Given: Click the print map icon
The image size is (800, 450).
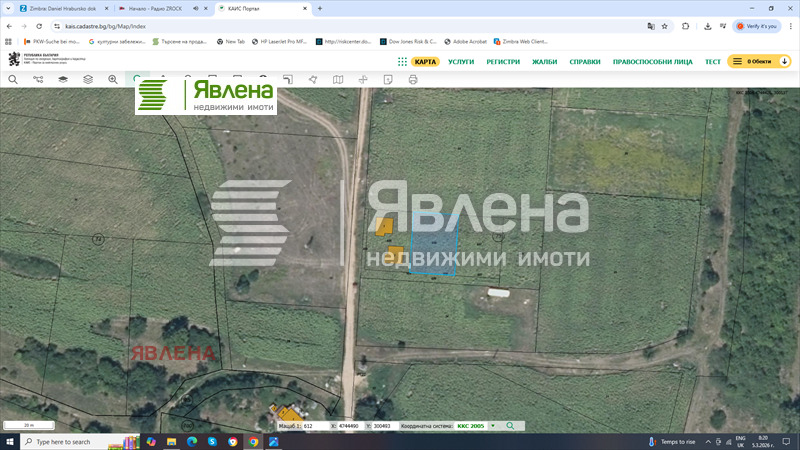Looking at the screenshot, I should pos(412,79).
